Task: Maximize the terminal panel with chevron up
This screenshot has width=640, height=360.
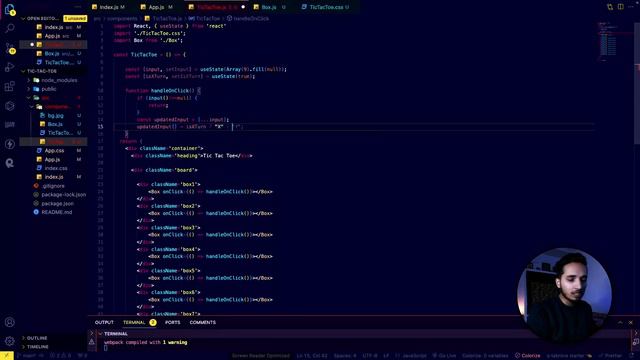Action: pyautogui.click(x=620, y=322)
